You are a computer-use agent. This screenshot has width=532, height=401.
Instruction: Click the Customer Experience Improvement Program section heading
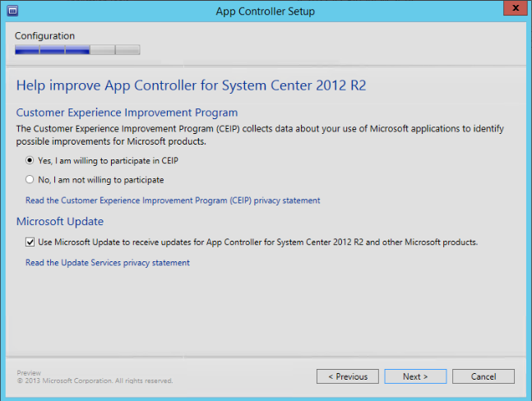coord(127,113)
